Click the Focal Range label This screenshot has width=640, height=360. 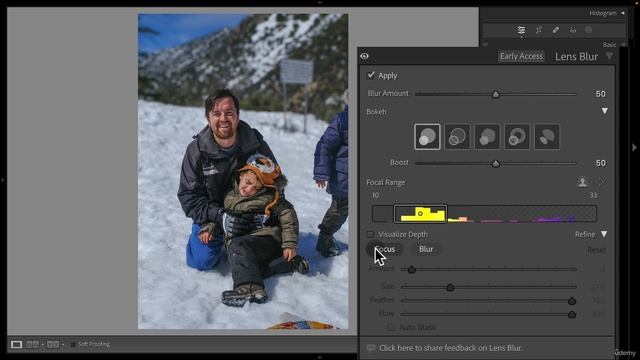click(x=385, y=182)
